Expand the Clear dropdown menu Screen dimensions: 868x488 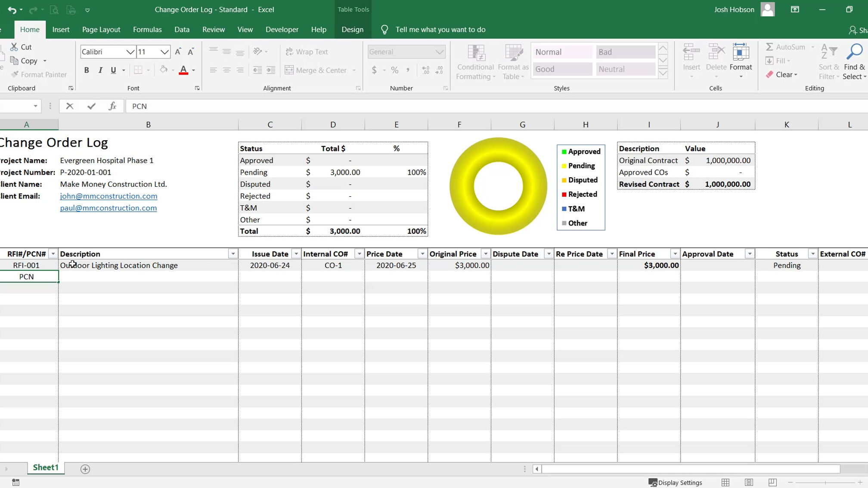tap(796, 75)
